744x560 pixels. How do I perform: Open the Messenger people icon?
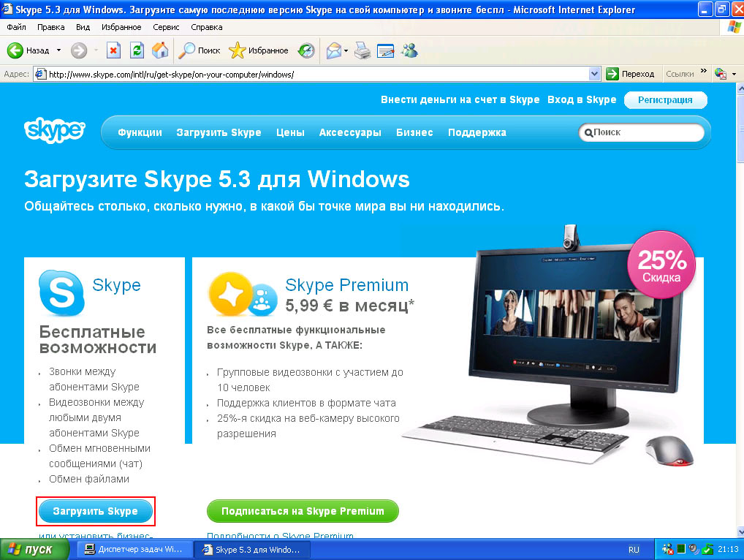tap(409, 50)
